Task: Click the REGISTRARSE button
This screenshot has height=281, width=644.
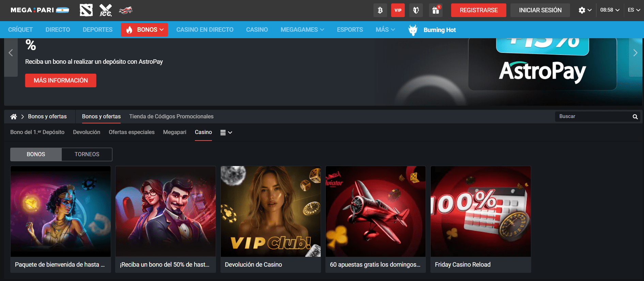Action: [479, 10]
